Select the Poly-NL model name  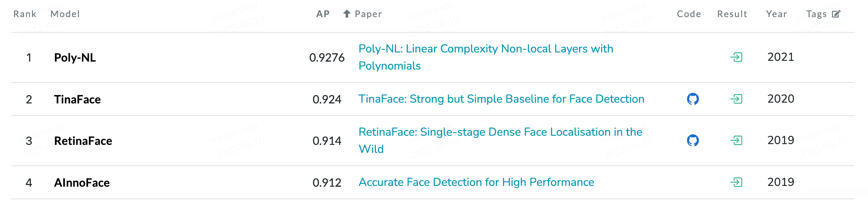tap(75, 58)
